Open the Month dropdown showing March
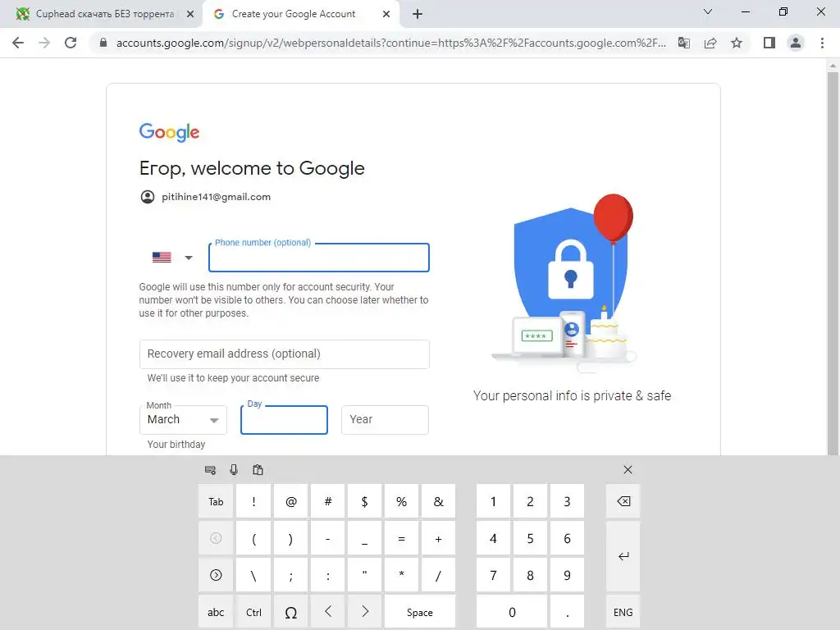The height and width of the screenshot is (630, 840). pos(183,420)
